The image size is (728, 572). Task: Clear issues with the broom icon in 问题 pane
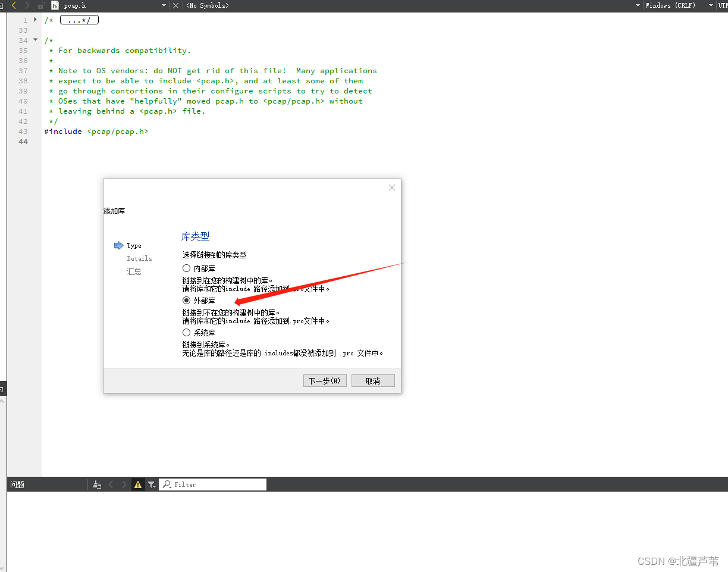(x=97, y=484)
